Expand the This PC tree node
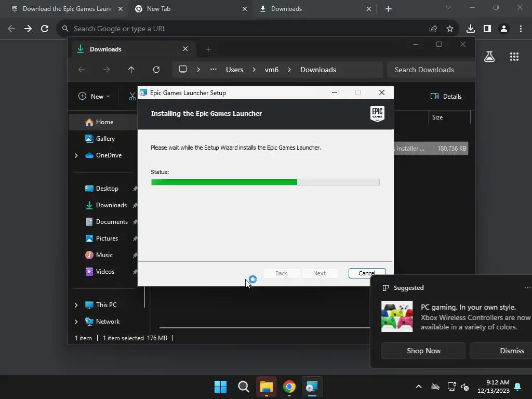 (x=76, y=305)
